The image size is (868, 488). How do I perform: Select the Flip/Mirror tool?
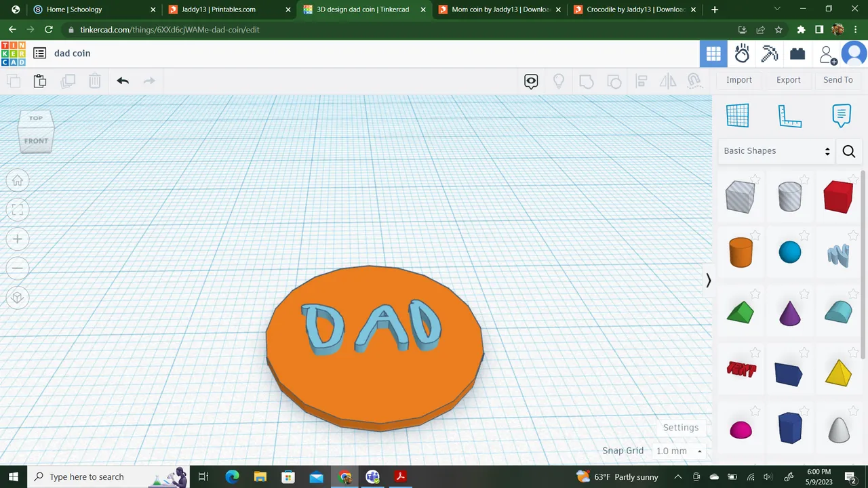(x=667, y=81)
